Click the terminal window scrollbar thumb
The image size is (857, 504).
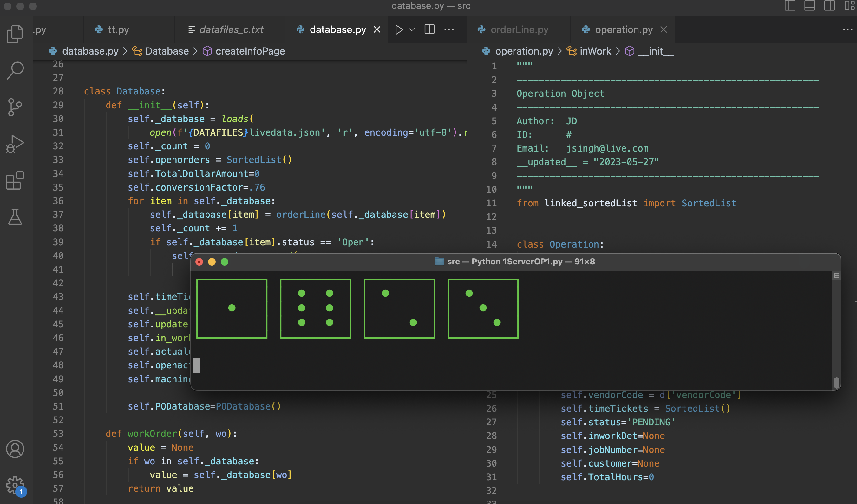pos(837,382)
